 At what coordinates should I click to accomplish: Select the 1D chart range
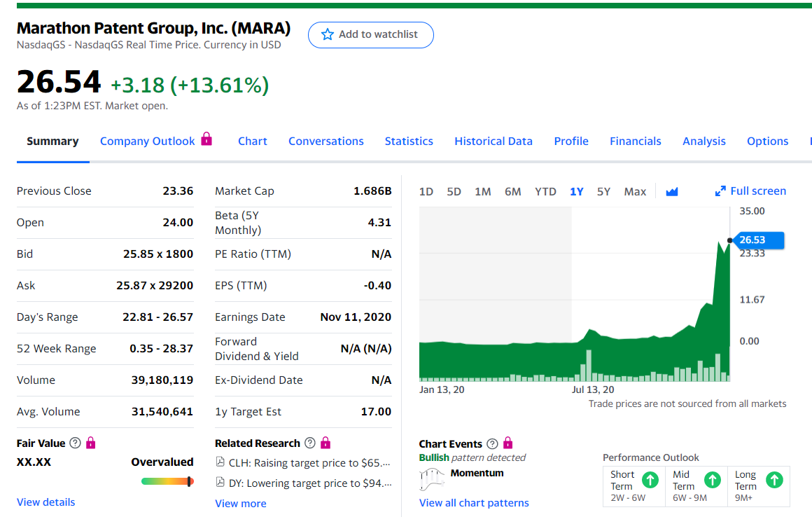point(426,191)
